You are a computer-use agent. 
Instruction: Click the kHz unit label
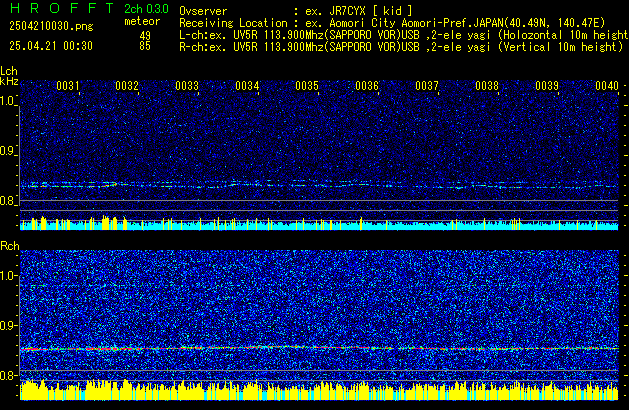click(x=9, y=81)
